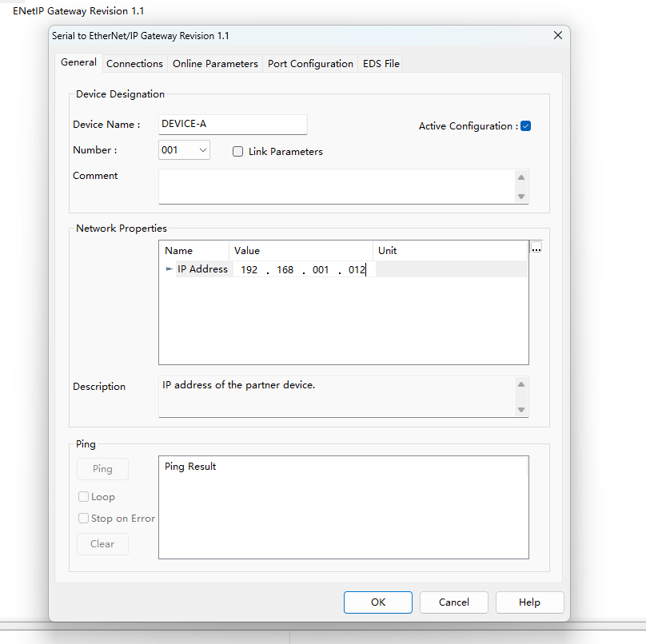Click the Device Name input field
This screenshot has width=646, height=644.
point(233,125)
